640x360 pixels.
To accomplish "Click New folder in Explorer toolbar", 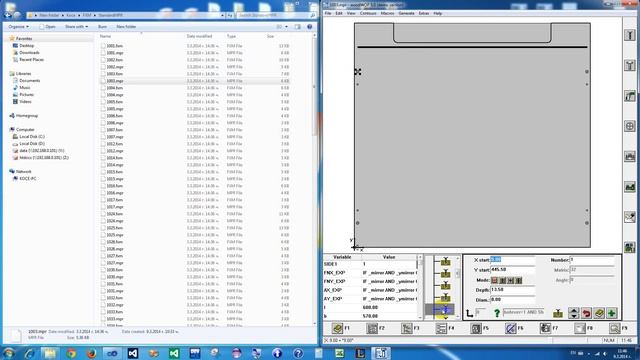I will [126, 27].
